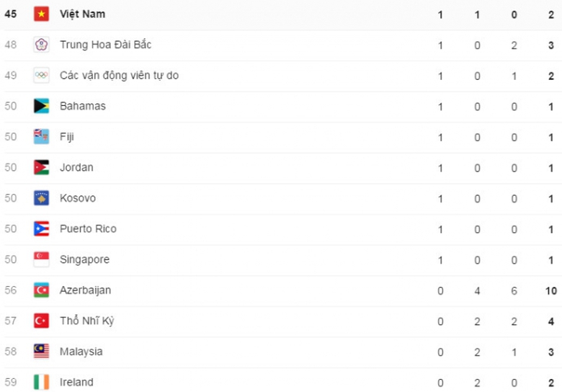Viewport: 562px width, 392px height.
Task: Click the Olympic rings flag icon
Action: [41, 76]
